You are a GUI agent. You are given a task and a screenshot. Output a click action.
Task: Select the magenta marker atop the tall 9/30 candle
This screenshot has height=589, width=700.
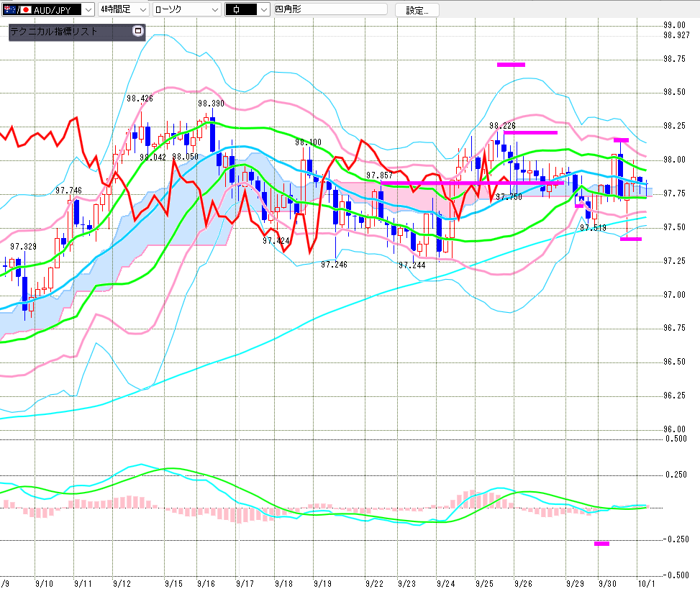621,140
